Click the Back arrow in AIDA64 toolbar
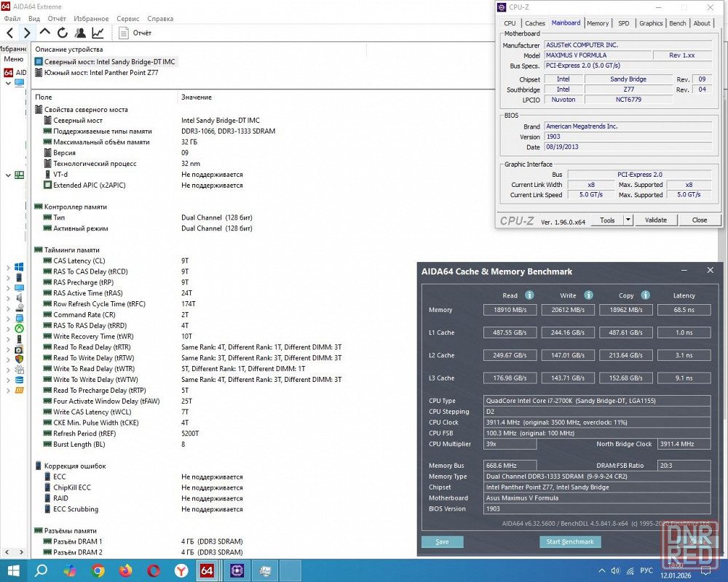The height and width of the screenshot is (582, 728). coord(9,33)
